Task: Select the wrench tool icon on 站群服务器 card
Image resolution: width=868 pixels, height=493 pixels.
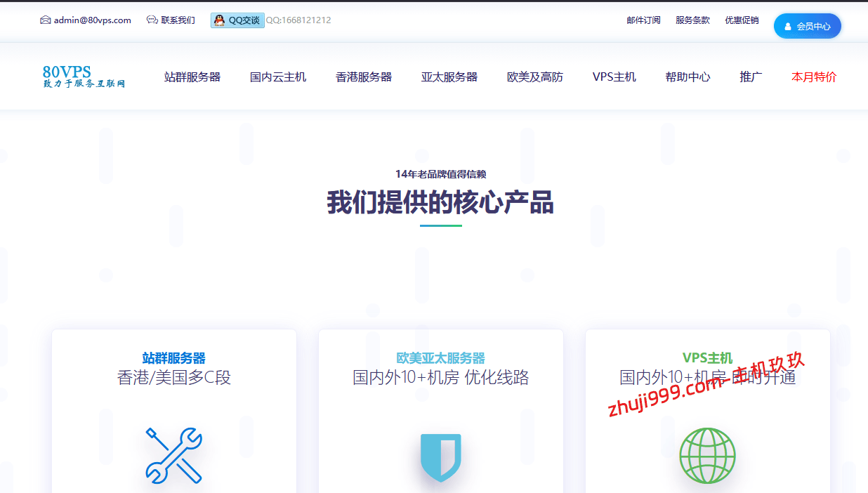Action: coord(173,455)
